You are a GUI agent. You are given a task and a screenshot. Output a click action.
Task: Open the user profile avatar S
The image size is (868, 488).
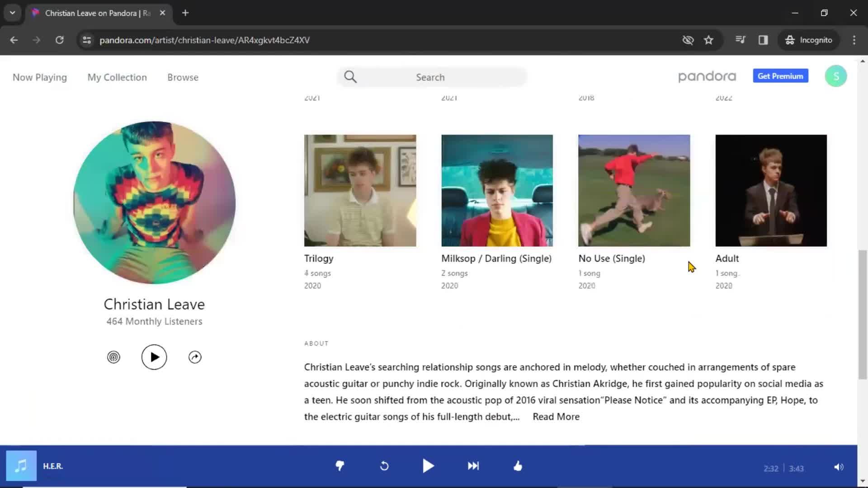[836, 76]
